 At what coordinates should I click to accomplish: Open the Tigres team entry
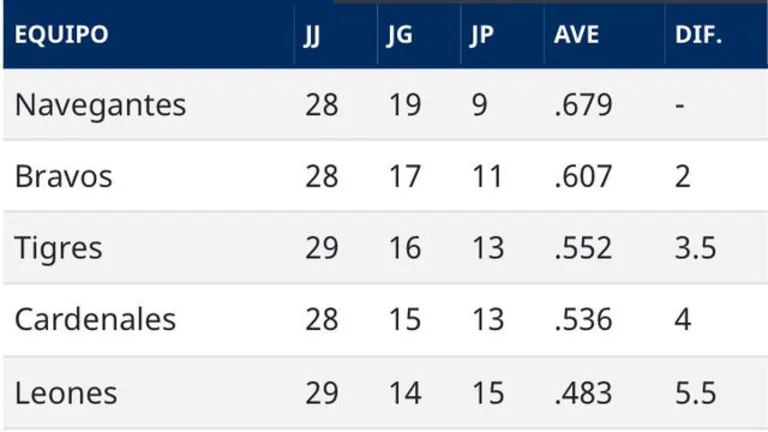click(x=58, y=248)
